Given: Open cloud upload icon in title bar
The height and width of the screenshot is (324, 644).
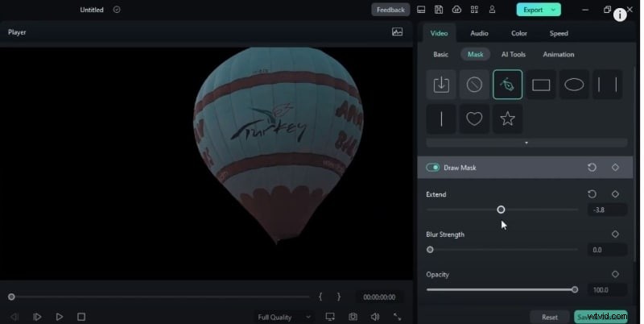Looking at the screenshot, I should click(x=456, y=10).
